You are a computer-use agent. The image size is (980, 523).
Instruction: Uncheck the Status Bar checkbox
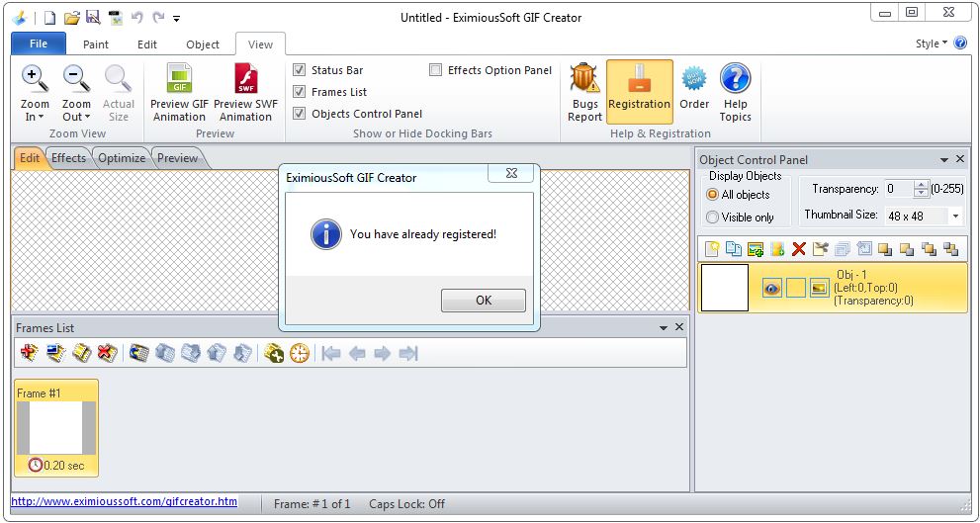300,70
